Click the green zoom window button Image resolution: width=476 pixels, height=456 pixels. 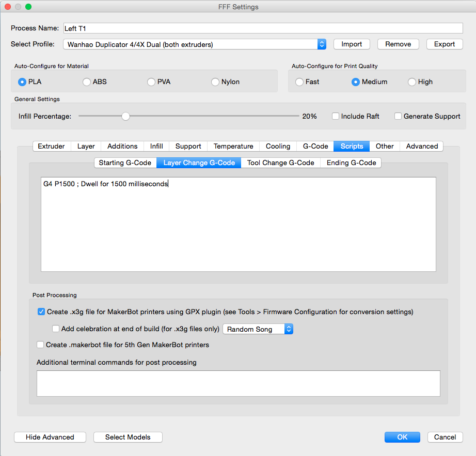[28, 7]
